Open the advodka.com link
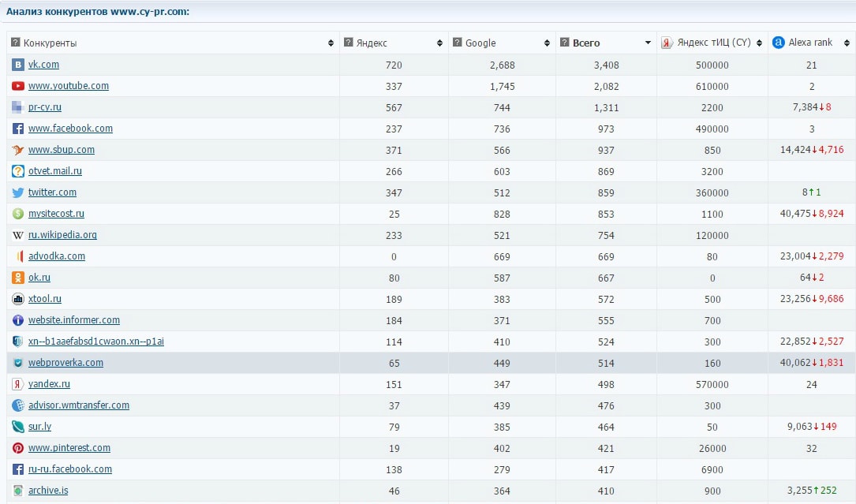The height and width of the screenshot is (504, 856). click(x=57, y=256)
